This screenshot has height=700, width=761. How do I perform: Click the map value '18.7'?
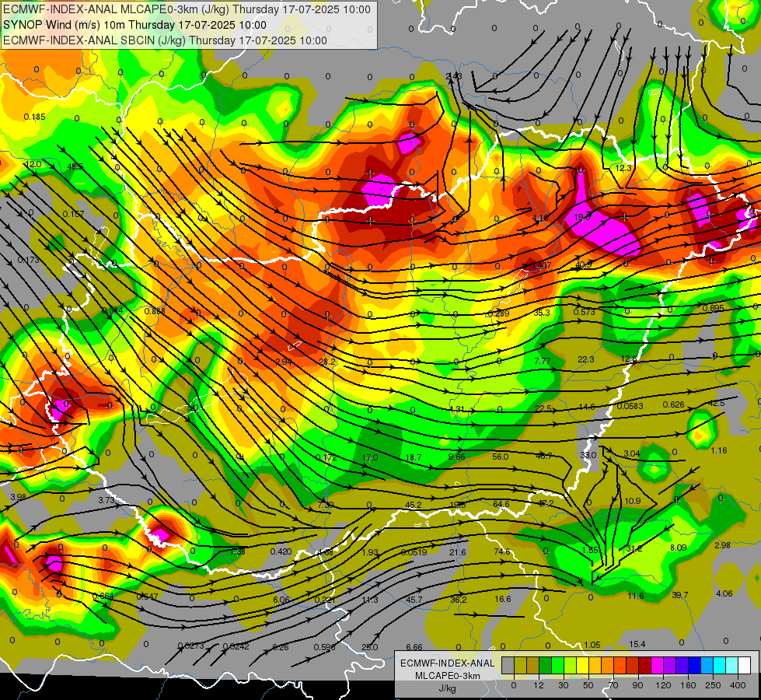pos(414,457)
